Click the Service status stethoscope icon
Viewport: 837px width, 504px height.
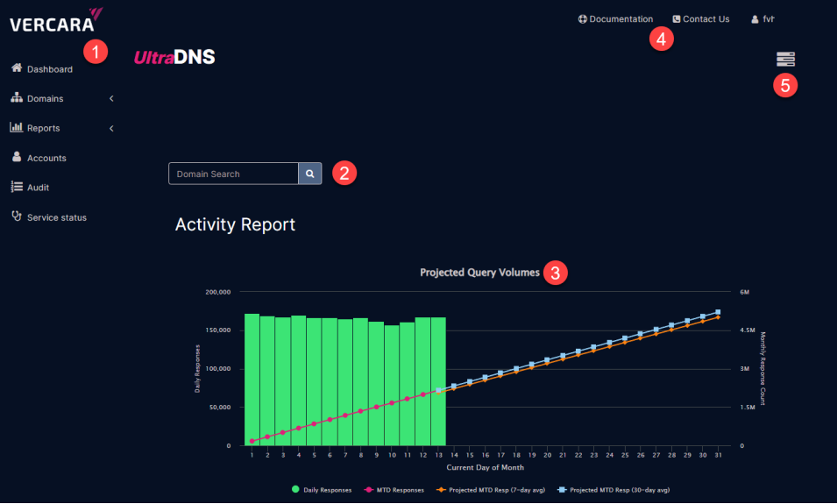coord(17,216)
